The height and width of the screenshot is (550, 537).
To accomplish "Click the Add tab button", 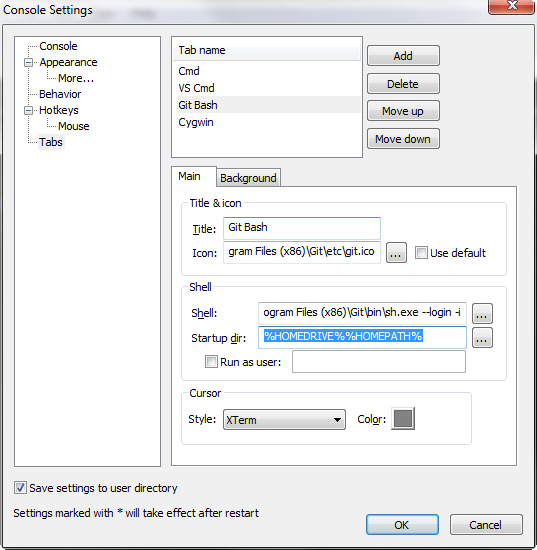I will click(x=403, y=56).
